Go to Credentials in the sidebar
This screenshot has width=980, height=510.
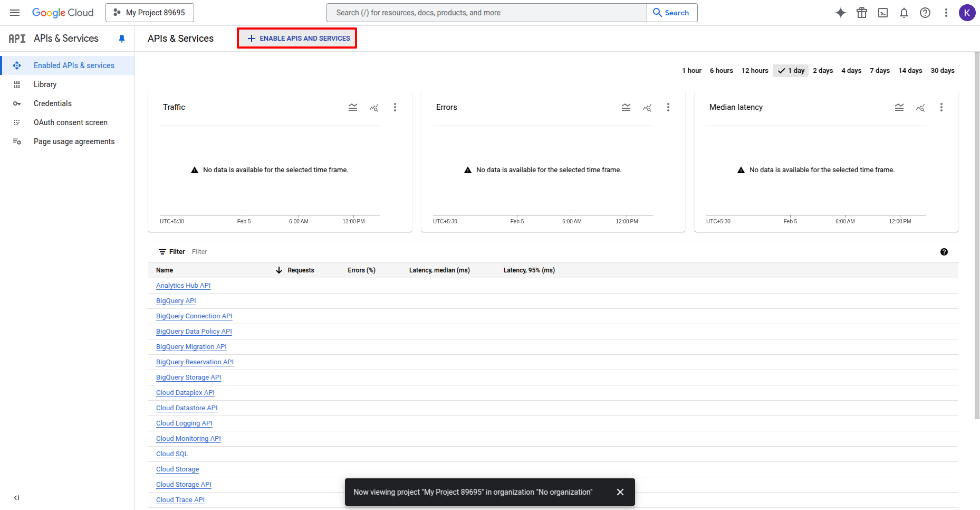(67, 103)
